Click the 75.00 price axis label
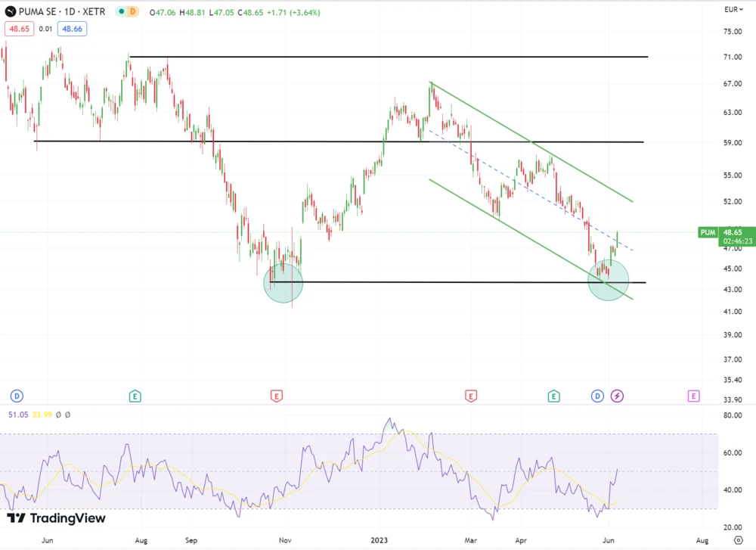Viewport: 756px width, 550px height. click(733, 31)
